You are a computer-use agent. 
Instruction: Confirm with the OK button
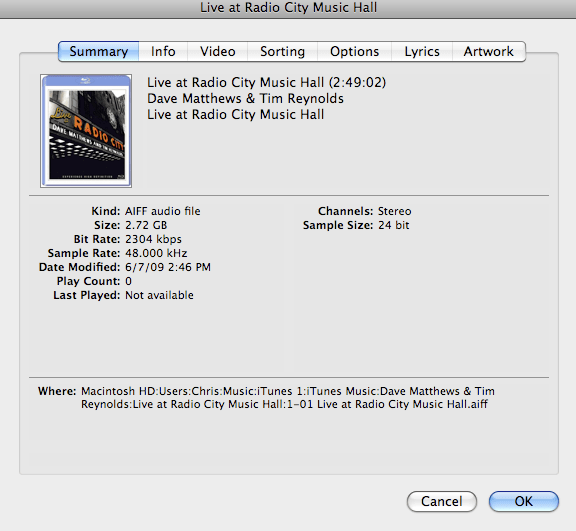click(x=523, y=501)
